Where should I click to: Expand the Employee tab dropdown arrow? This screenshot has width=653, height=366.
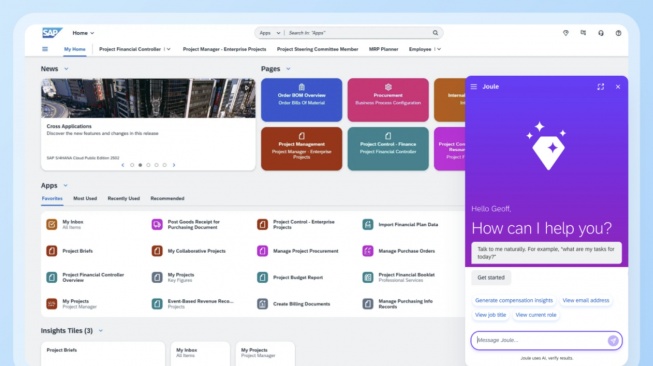point(439,49)
